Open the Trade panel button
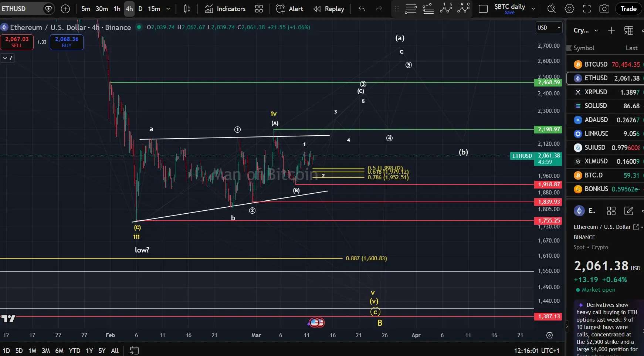This screenshot has height=356, width=644. click(x=628, y=9)
